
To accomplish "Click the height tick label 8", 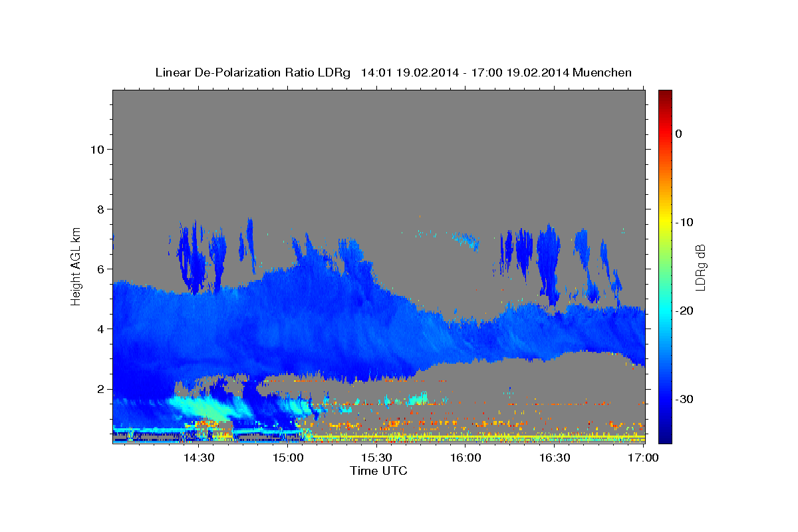I will (x=101, y=209).
